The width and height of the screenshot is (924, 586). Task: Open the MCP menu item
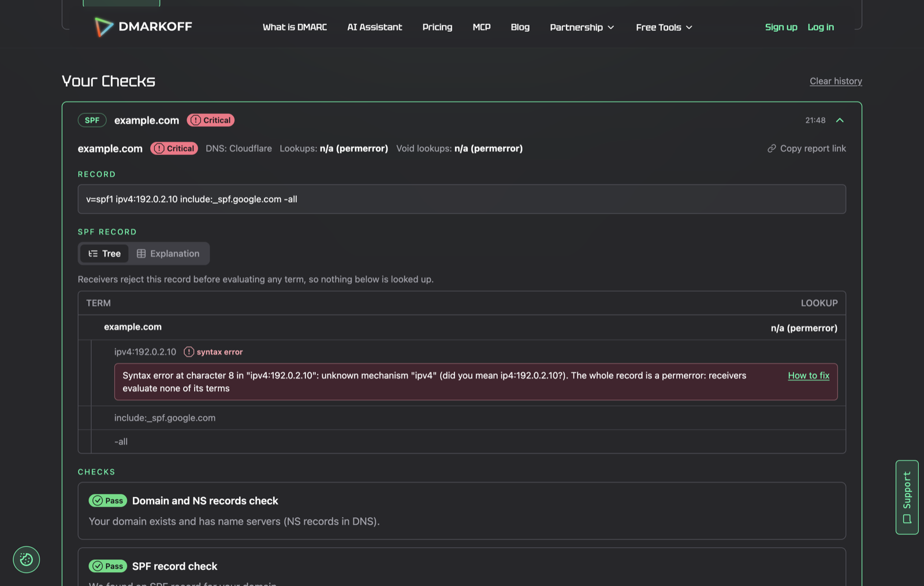[482, 27]
